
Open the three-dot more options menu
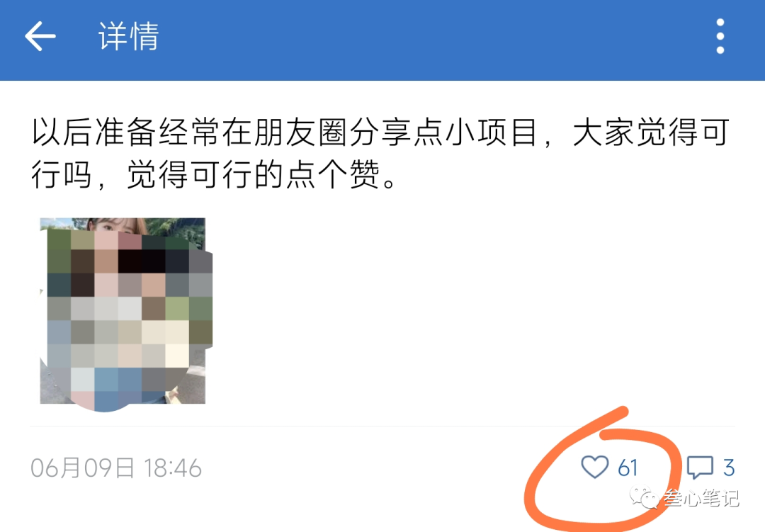point(720,36)
